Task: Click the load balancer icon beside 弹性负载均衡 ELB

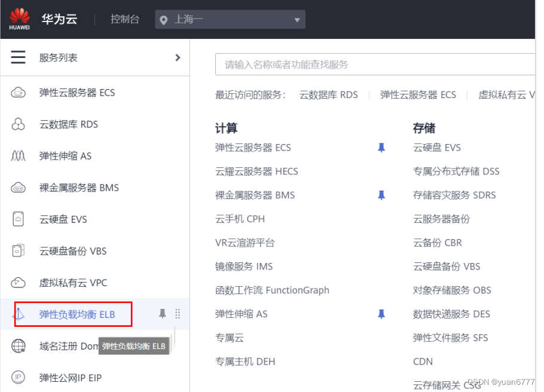Action: [x=19, y=314]
